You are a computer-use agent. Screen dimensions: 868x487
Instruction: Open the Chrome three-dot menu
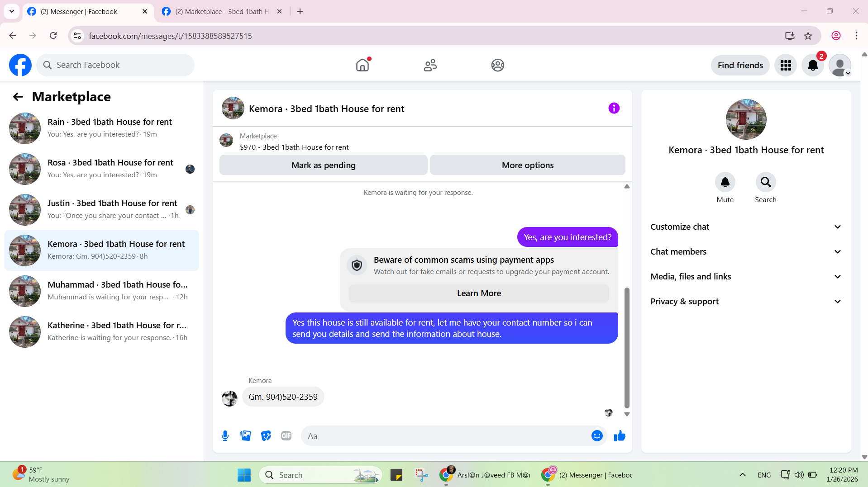[856, 36]
